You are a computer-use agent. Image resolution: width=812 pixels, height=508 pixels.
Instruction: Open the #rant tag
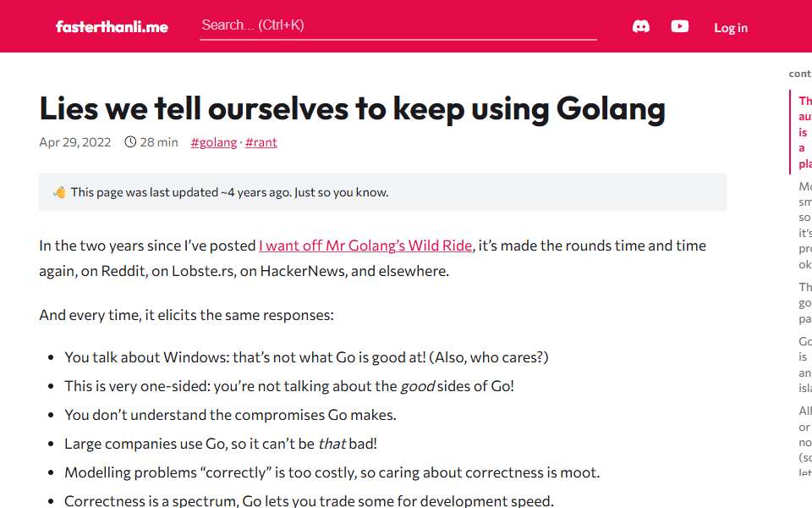[x=261, y=142]
